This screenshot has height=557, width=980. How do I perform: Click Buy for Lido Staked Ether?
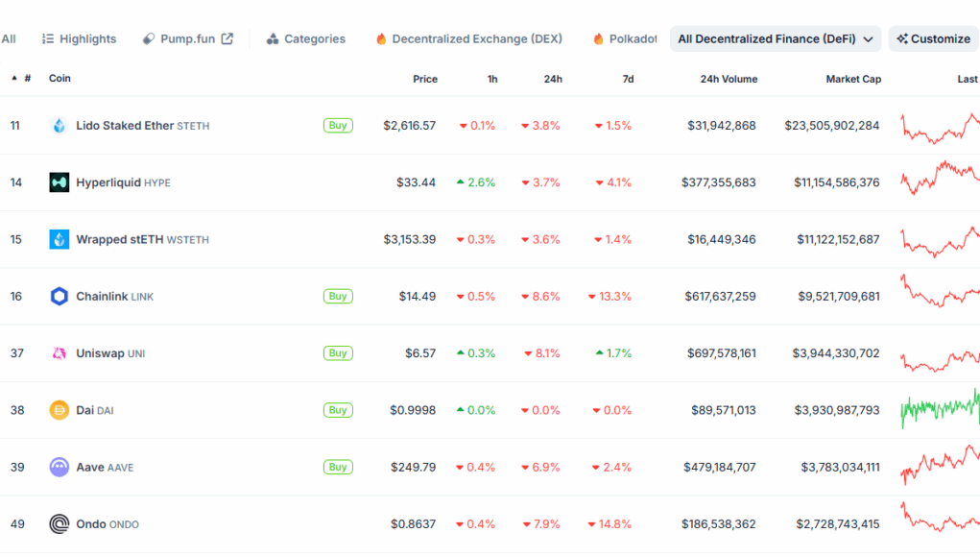pos(338,126)
